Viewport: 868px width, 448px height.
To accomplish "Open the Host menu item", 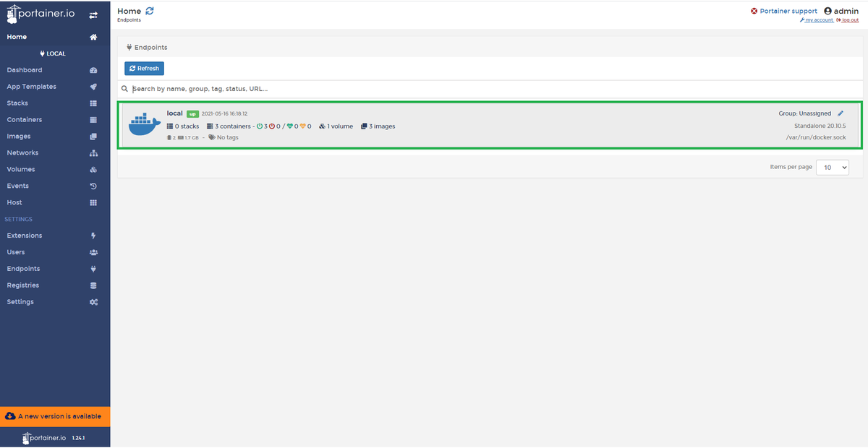I will pos(55,203).
